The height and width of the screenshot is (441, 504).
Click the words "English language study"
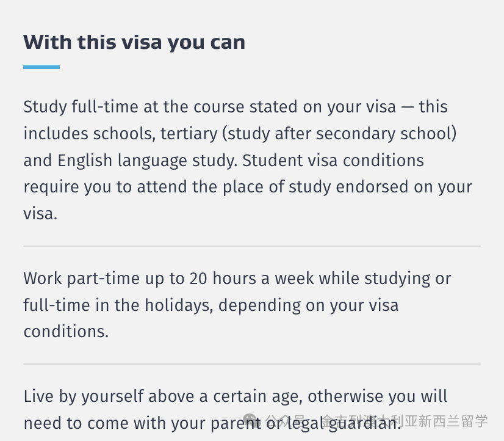pyautogui.click(x=148, y=161)
